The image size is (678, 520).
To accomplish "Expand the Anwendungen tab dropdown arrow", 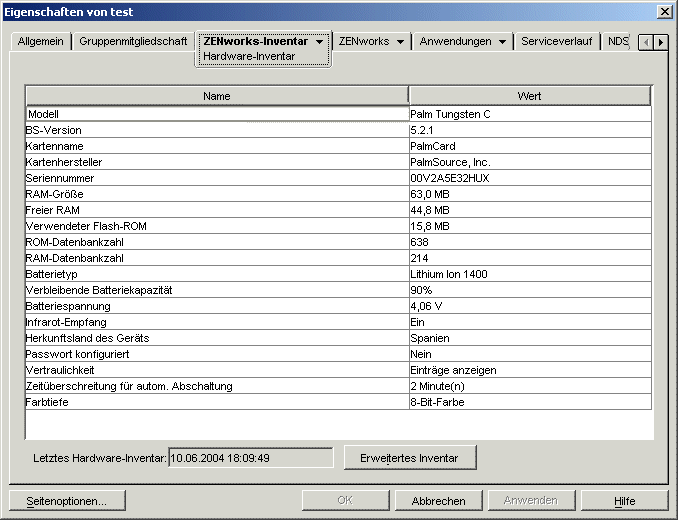I will coord(502,42).
